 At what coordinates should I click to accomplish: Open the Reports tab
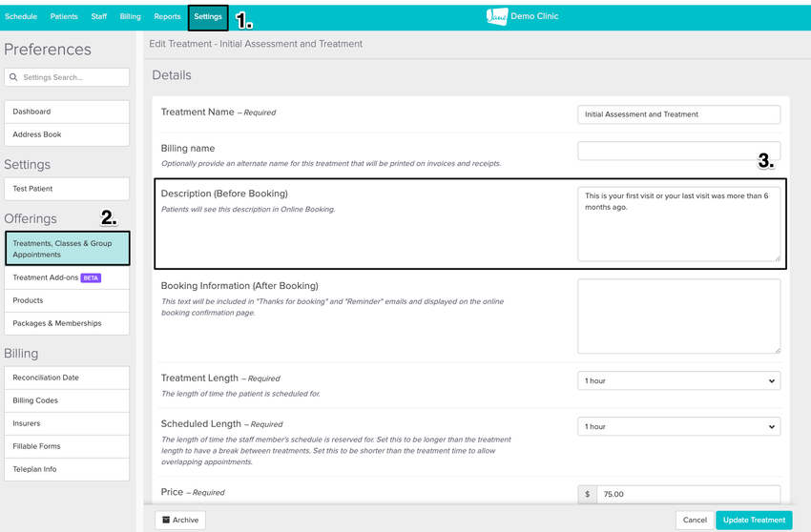pos(167,16)
